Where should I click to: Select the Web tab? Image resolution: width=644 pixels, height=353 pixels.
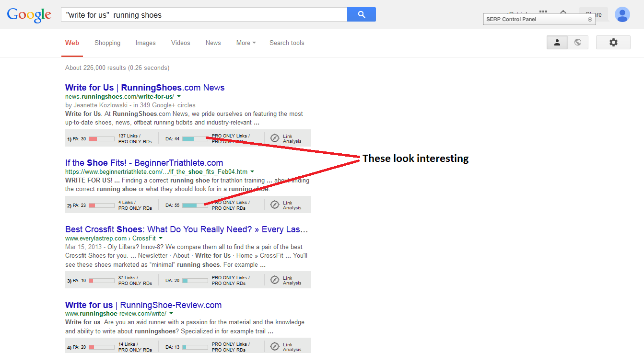[x=72, y=43]
